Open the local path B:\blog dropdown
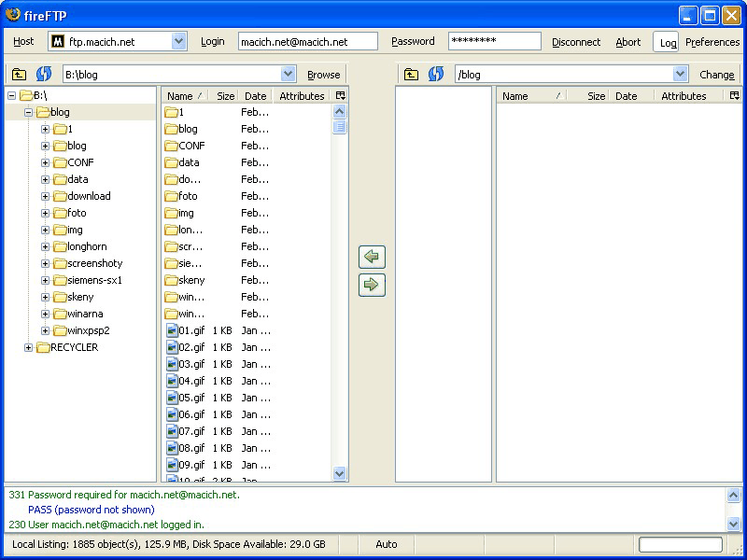Viewport: 747px width, 560px height. pos(288,75)
